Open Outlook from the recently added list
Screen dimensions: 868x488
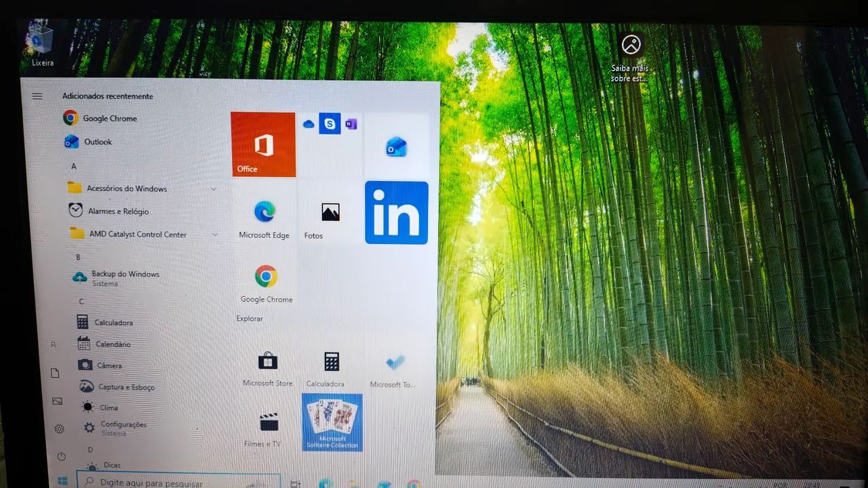click(88, 142)
